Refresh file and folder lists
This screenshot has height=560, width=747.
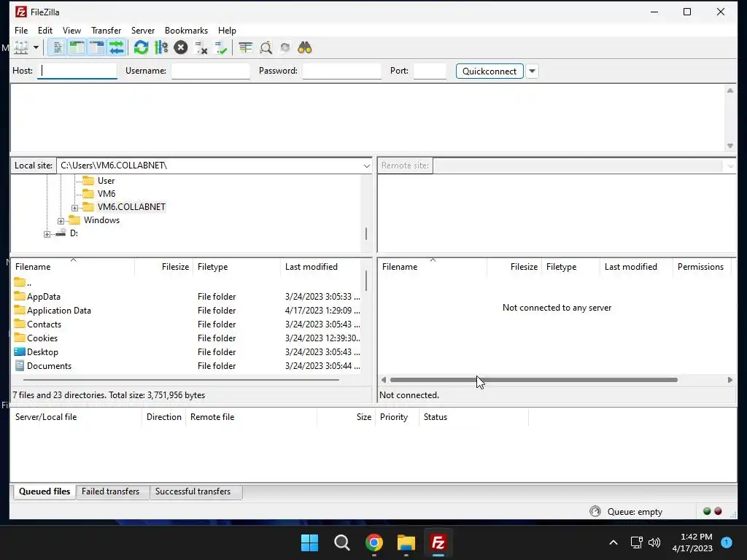141,47
